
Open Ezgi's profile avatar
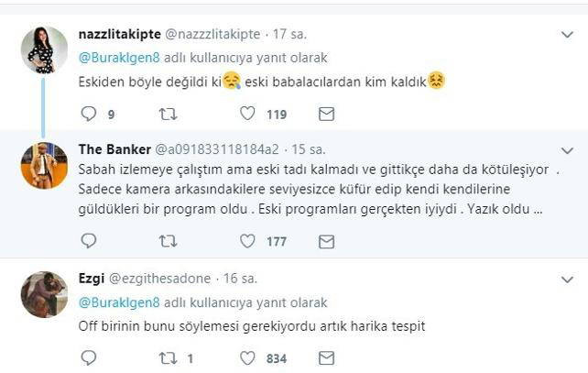(44, 293)
